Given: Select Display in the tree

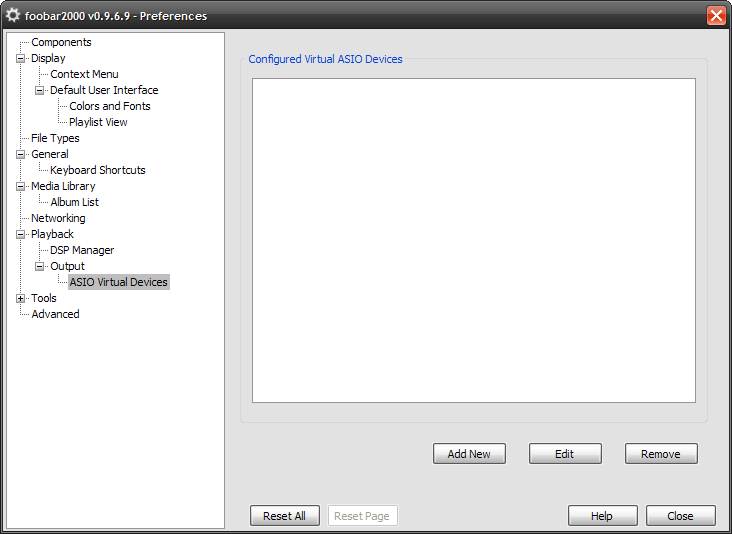Looking at the screenshot, I should click(48, 58).
